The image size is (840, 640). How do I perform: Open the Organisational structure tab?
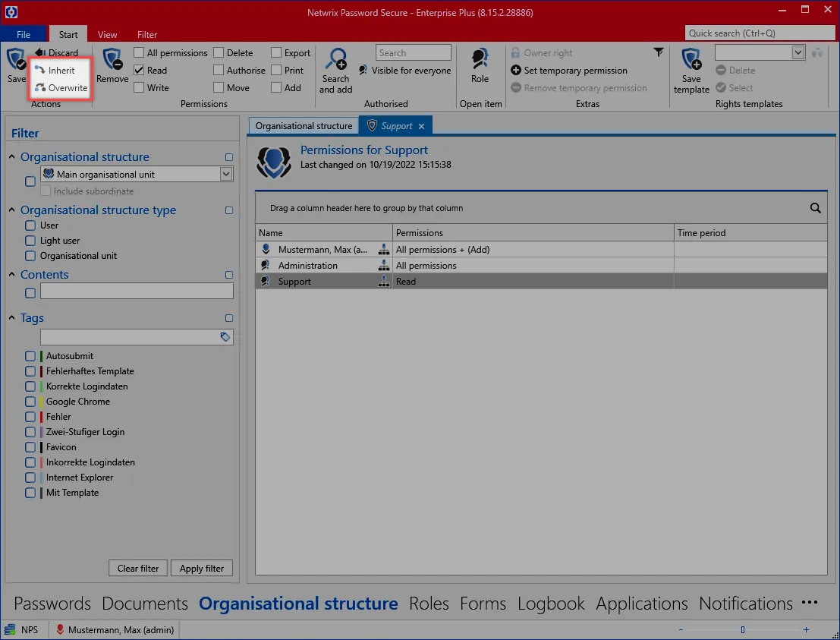click(304, 126)
